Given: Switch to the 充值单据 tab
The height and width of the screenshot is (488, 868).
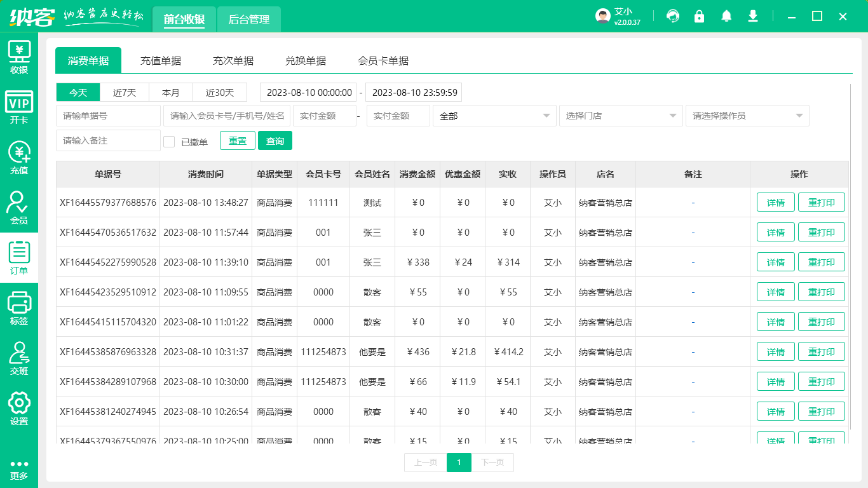Looking at the screenshot, I should tap(161, 60).
